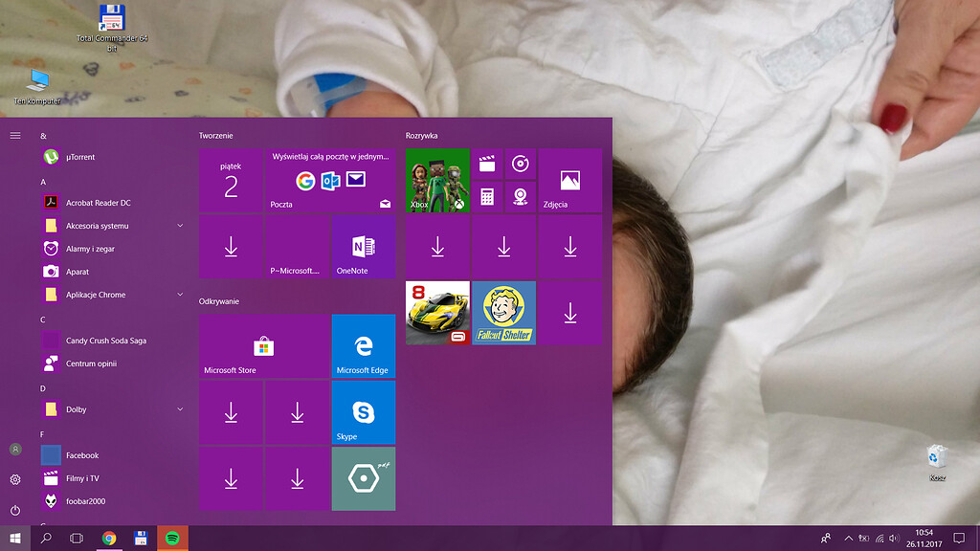Toggle the Start menu hamburger navigation
This screenshot has width=980, height=551.
15,136
